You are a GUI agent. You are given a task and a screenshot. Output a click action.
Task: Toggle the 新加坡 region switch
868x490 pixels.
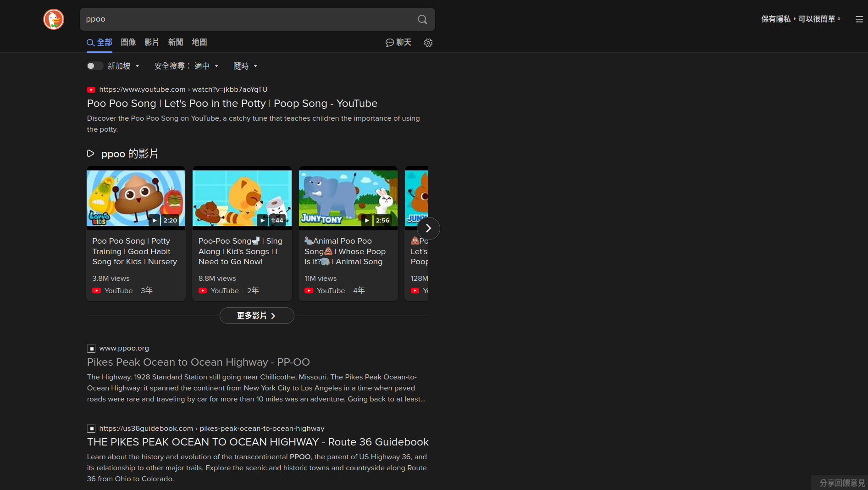(94, 66)
